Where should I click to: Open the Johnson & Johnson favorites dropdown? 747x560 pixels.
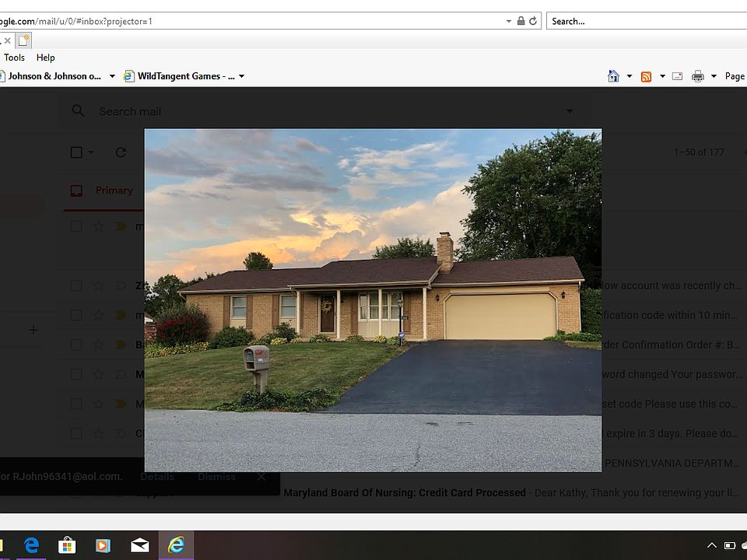point(110,75)
